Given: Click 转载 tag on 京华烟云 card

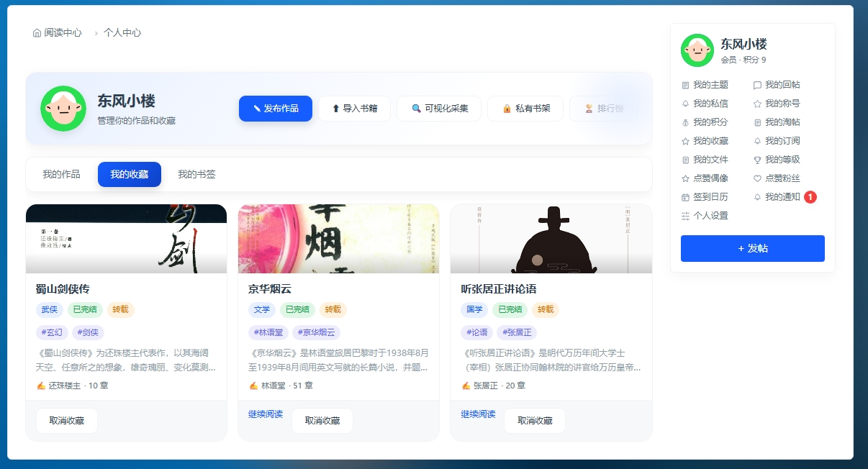Looking at the screenshot, I should click(333, 310).
